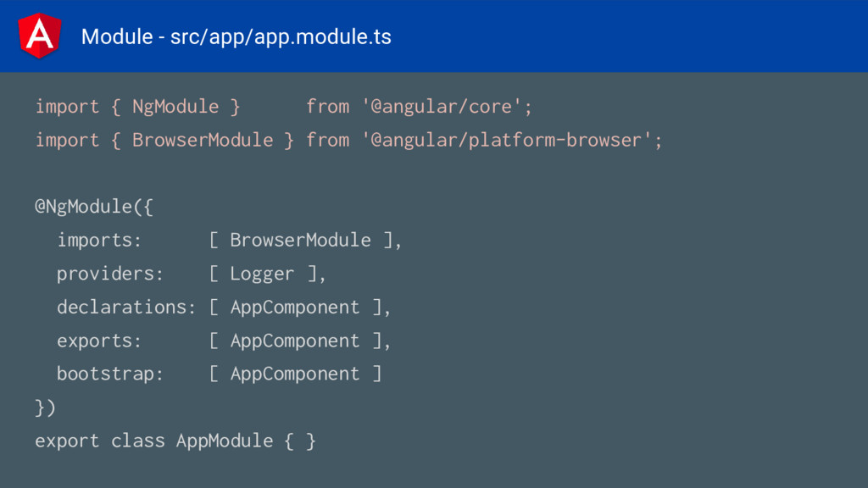Click the 'NgModule' import name
Screen dimensions: 868x488
tap(175, 106)
